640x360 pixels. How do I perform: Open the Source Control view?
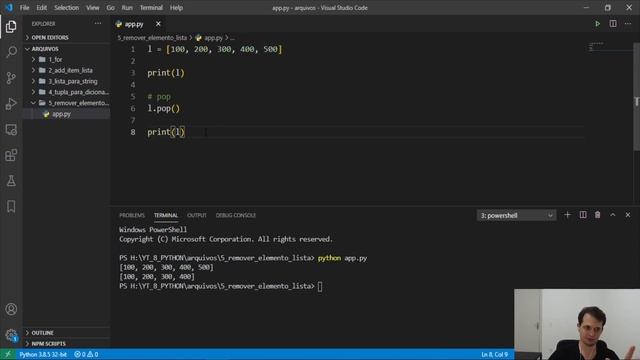tap(11, 78)
